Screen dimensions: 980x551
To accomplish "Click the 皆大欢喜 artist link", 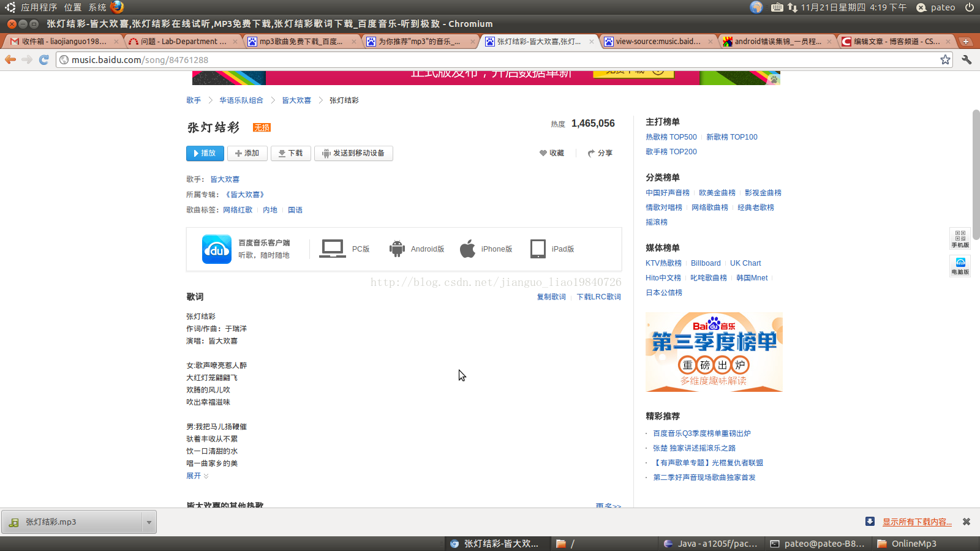I will (225, 179).
